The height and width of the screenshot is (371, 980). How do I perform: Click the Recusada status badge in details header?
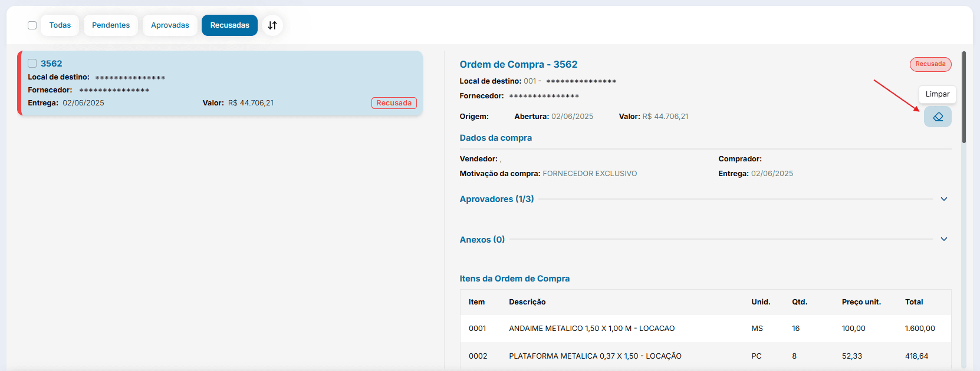click(x=930, y=64)
